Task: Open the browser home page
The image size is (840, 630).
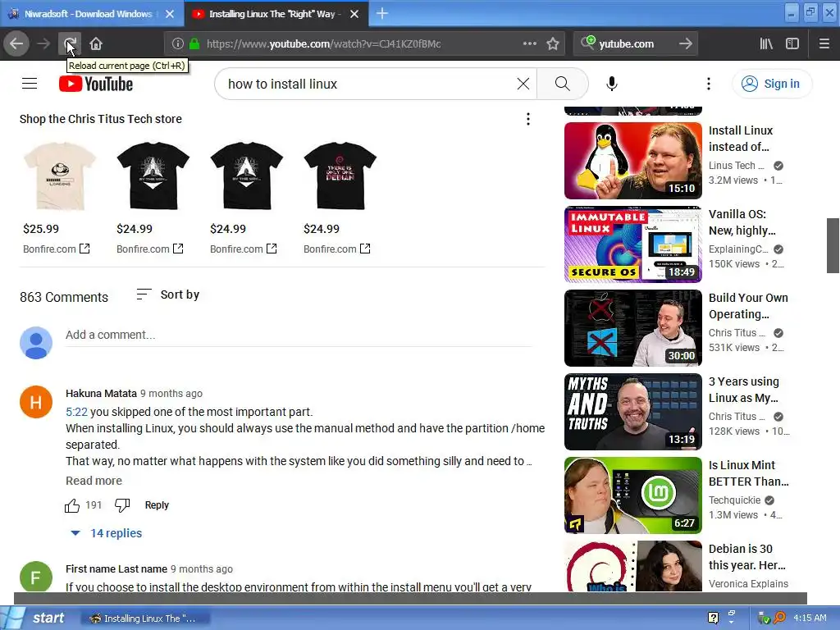Action: 96,43
